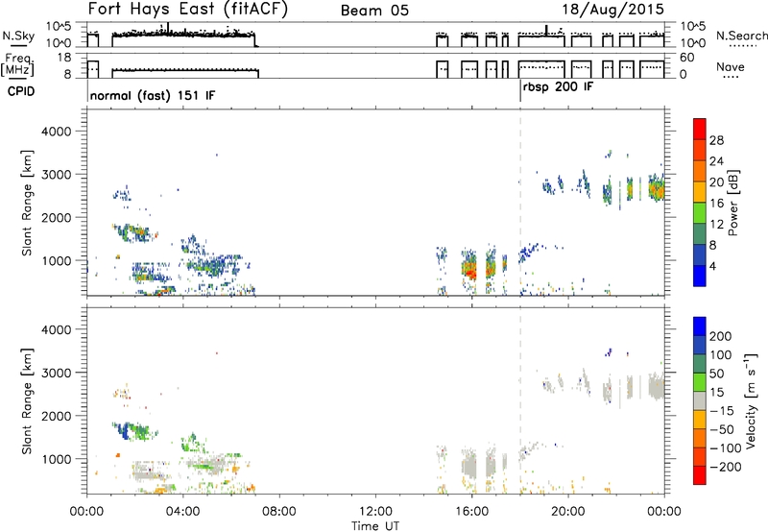
Task: Click the '12:00' time axis label
Action: (x=375, y=512)
